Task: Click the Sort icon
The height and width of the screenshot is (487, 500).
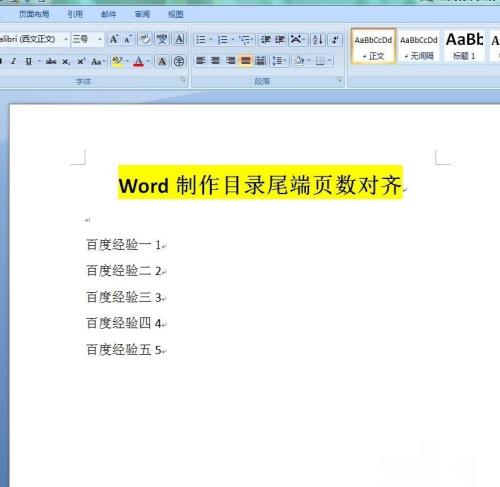Action: (x=318, y=40)
